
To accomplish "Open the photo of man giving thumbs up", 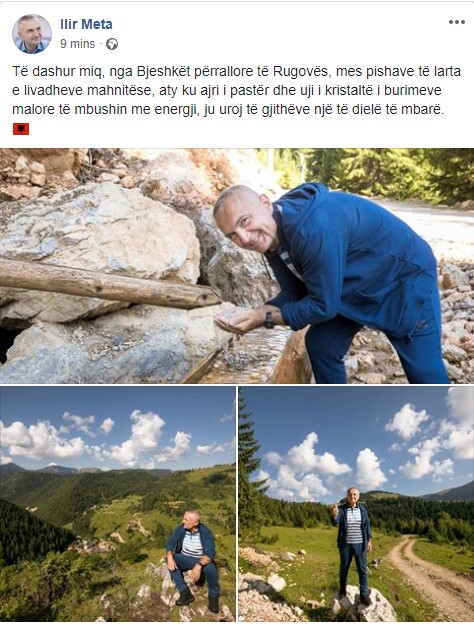I will click(x=356, y=504).
